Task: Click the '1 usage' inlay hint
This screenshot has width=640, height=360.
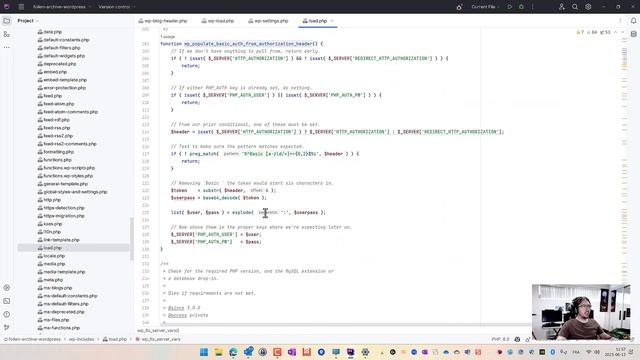Action: pos(167,37)
